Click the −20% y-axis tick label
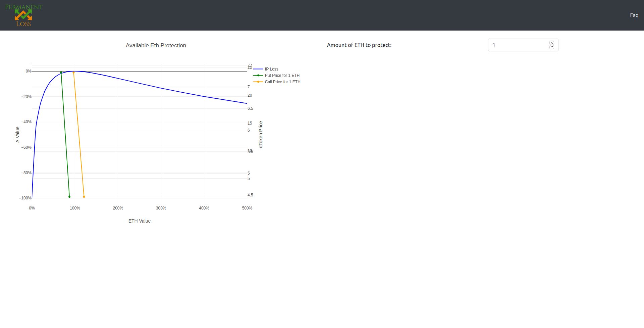The width and height of the screenshot is (644, 328). point(26,97)
